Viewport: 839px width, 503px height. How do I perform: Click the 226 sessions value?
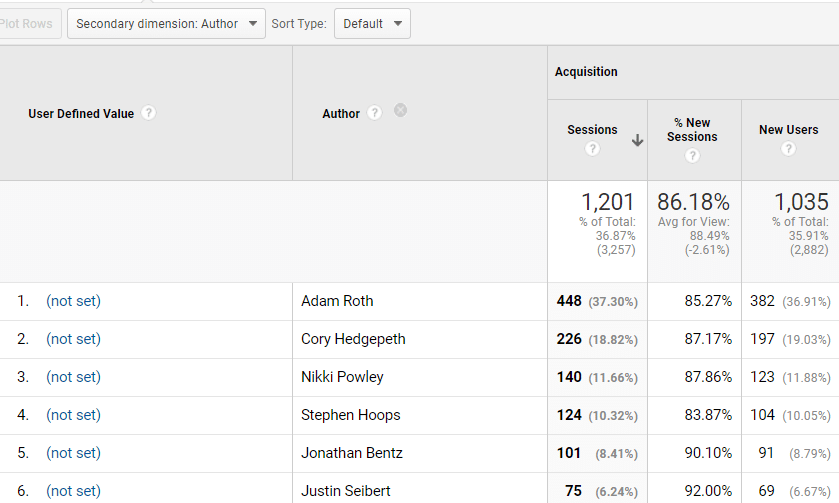[x=569, y=339]
